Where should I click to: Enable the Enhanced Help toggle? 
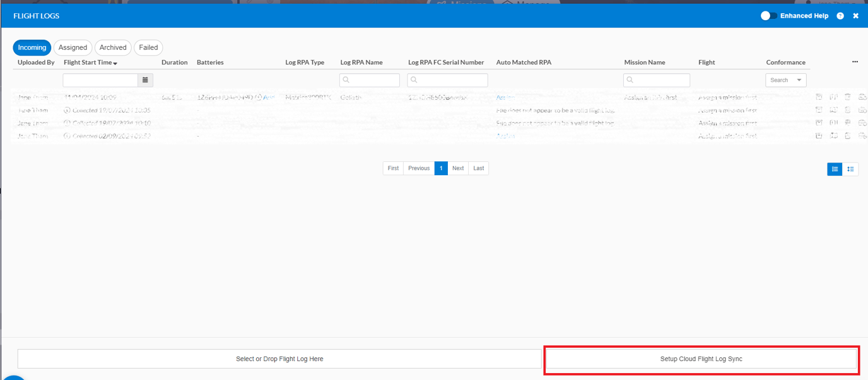(769, 15)
